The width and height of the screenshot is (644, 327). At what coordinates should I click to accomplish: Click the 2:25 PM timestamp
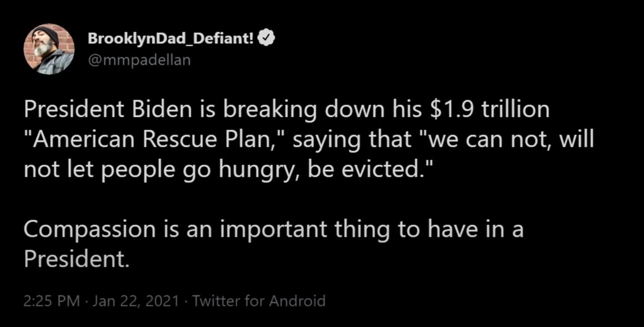52,301
